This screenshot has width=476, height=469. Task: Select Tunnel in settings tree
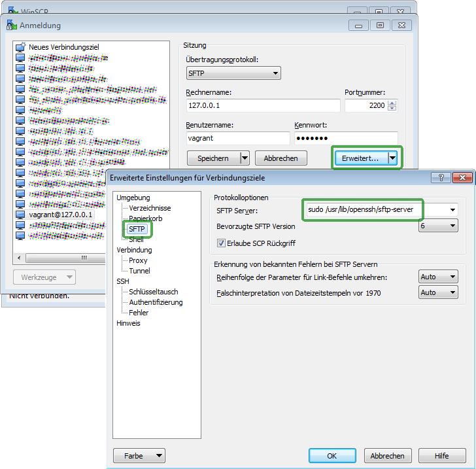139,271
